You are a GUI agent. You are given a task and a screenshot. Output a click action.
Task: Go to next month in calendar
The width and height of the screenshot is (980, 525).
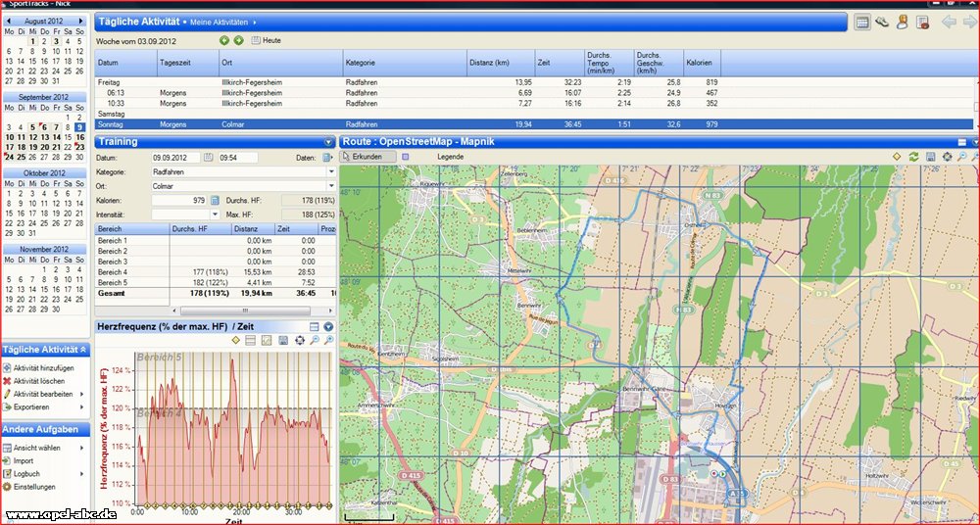tap(80, 22)
